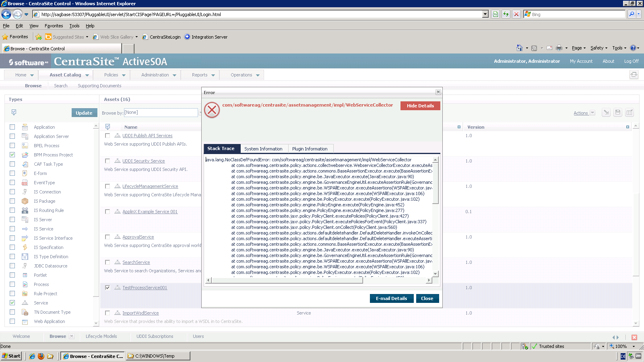
Task: Click the browser Back arrow button
Action: click(x=6, y=14)
